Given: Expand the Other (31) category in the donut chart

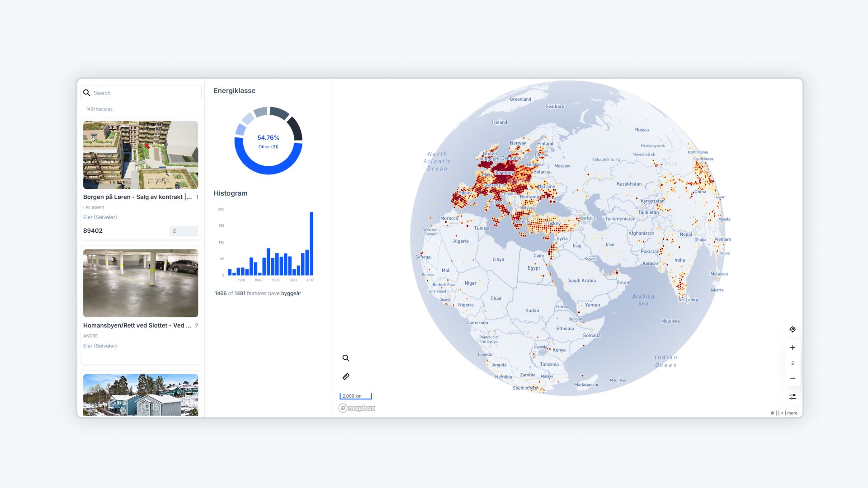Looking at the screenshot, I should point(268,146).
